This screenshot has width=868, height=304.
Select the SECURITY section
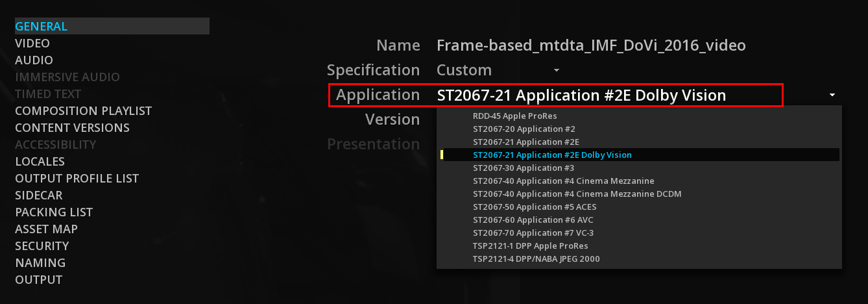[x=42, y=246]
